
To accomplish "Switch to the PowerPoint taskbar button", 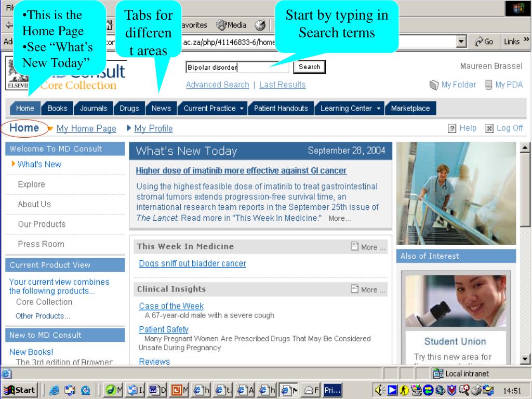I will click(x=179, y=390).
